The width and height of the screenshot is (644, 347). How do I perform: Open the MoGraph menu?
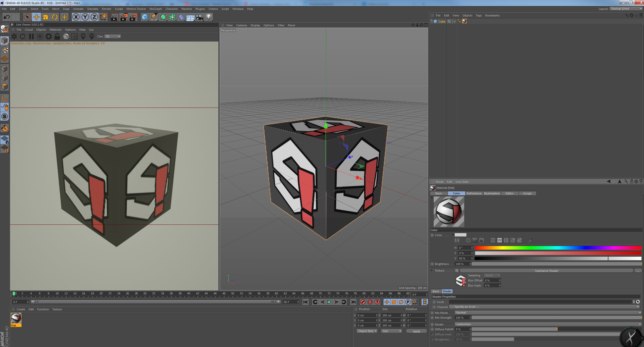click(x=155, y=9)
